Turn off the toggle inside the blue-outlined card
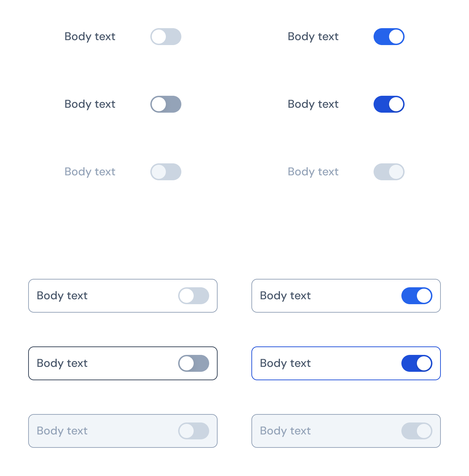The width and height of the screenshot is (469, 476). click(417, 363)
